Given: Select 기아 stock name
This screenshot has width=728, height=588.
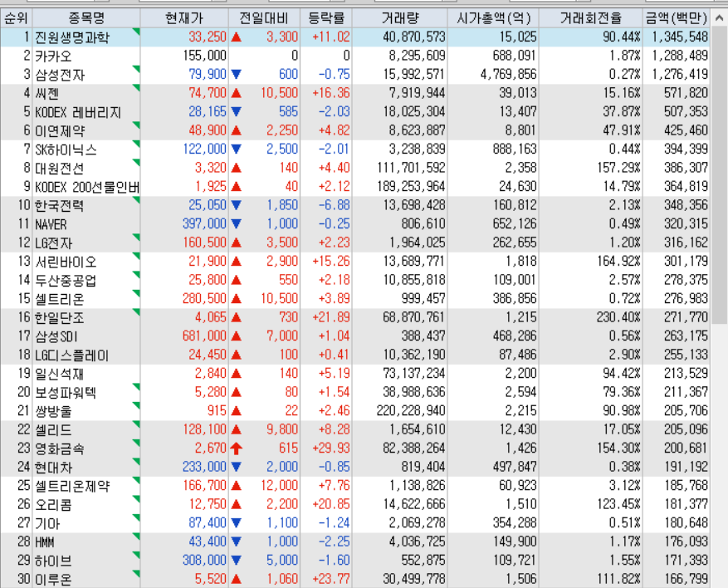Looking at the screenshot, I should click(x=48, y=523).
